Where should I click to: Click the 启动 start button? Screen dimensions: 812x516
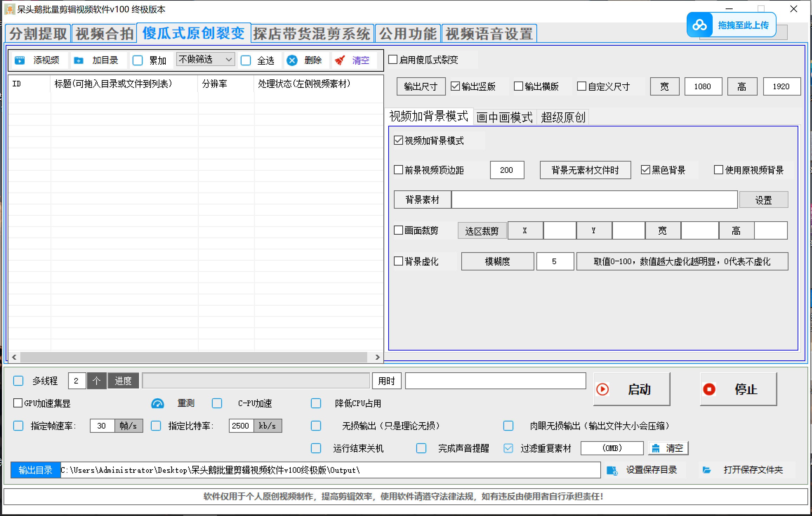(x=631, y=389)
